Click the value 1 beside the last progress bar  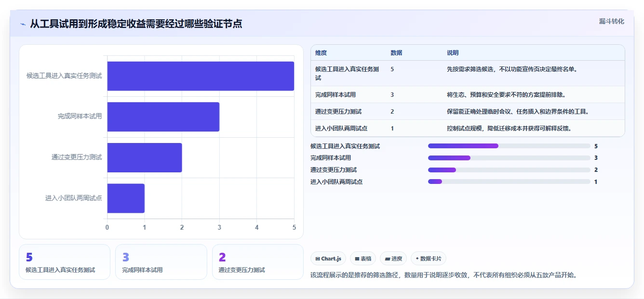(x=596, y=182)
